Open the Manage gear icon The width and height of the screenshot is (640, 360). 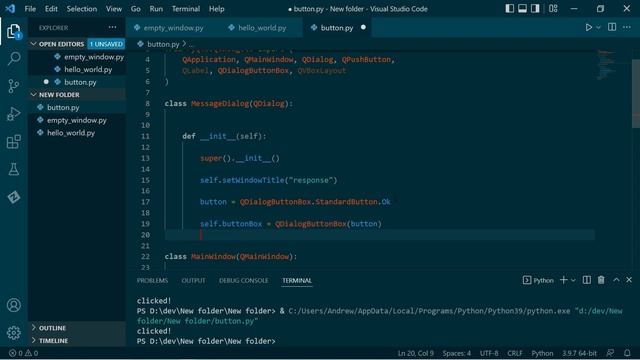[x=13, y=333]
